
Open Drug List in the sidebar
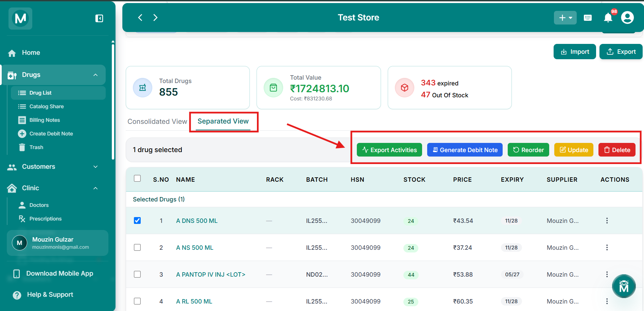58,93
